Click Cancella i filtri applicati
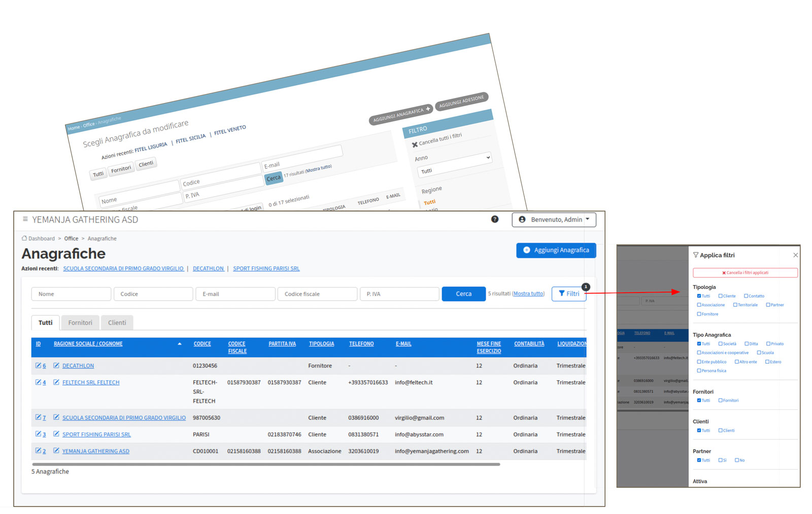 pos(745,273)
